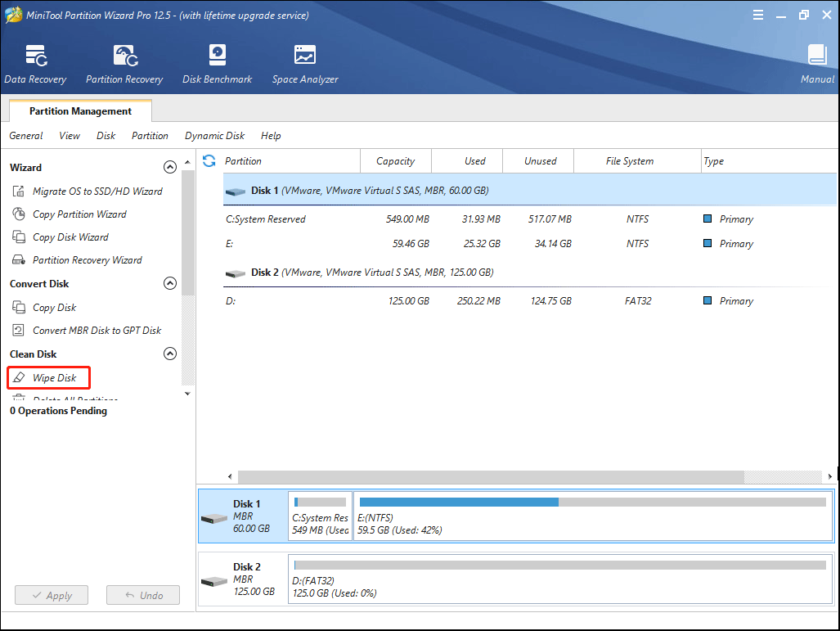Click the Disk 2 drive icon in list
This screenshot has height=631, width=840.
click(236, 273)
